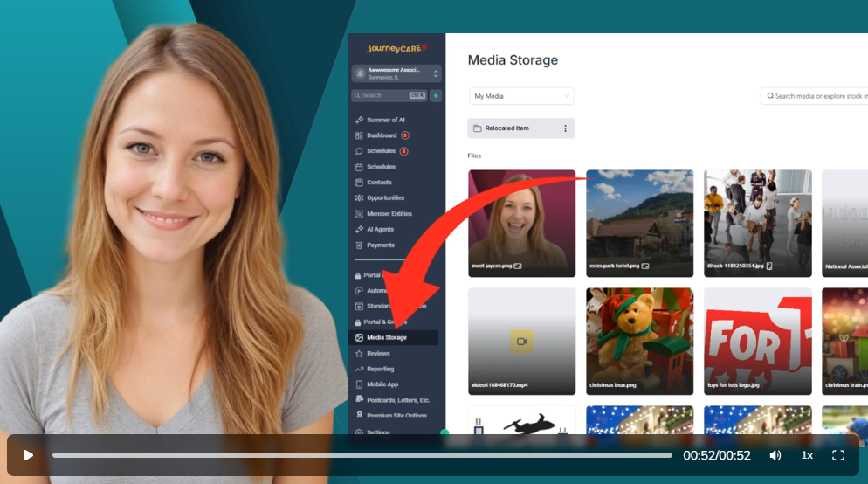Open the Relocated Item three-dot menu

coord(565,128)
